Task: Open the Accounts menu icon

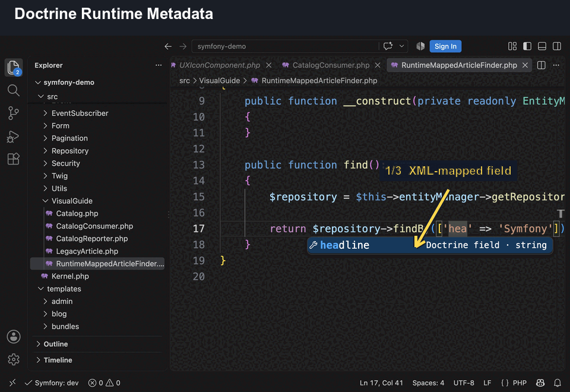Action: coord(14,337)
